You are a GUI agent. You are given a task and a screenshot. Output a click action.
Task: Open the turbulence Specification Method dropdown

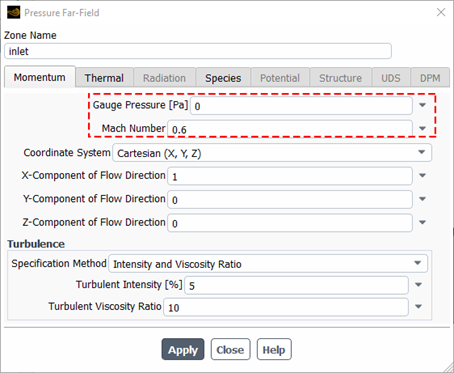coord(268,264)
